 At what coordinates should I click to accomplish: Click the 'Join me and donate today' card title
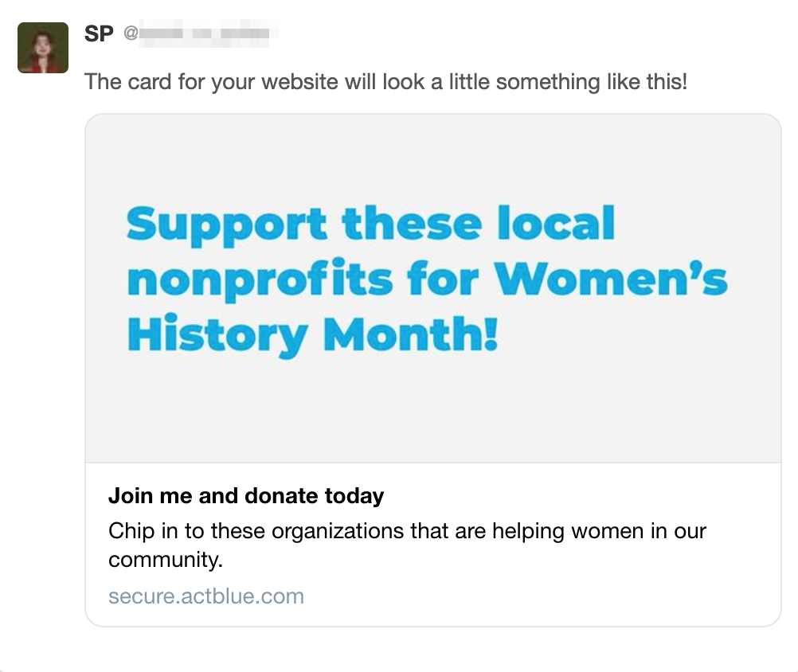pyautogui.click(x=245, y=495)
